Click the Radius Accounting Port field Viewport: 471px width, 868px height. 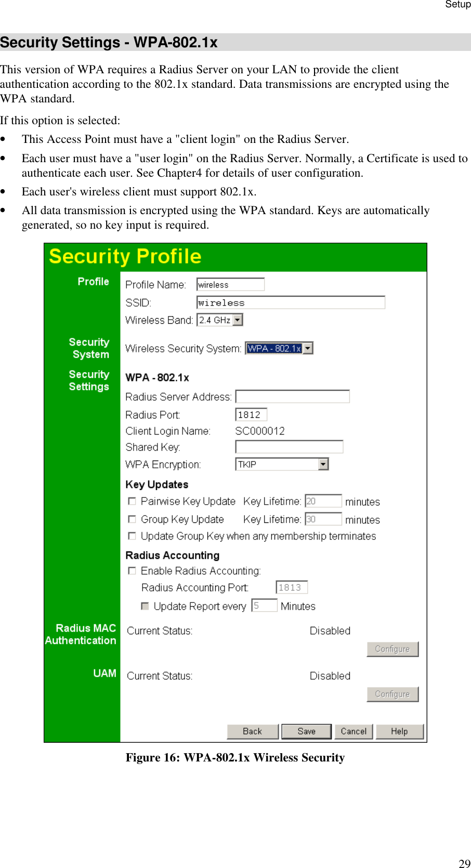[x=291, y=587]
